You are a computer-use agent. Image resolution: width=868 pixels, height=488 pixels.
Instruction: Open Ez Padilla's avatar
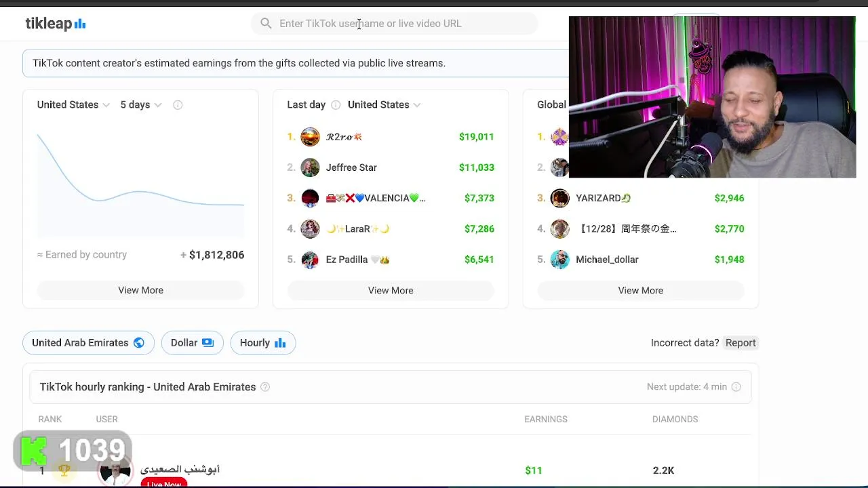tap(310, 260)
